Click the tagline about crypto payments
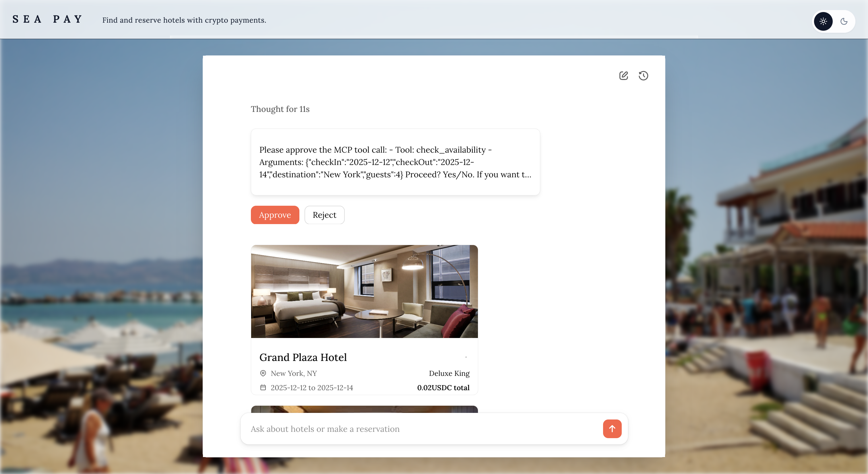The width and height of the screenshot is (868, 474). point(184,20)
